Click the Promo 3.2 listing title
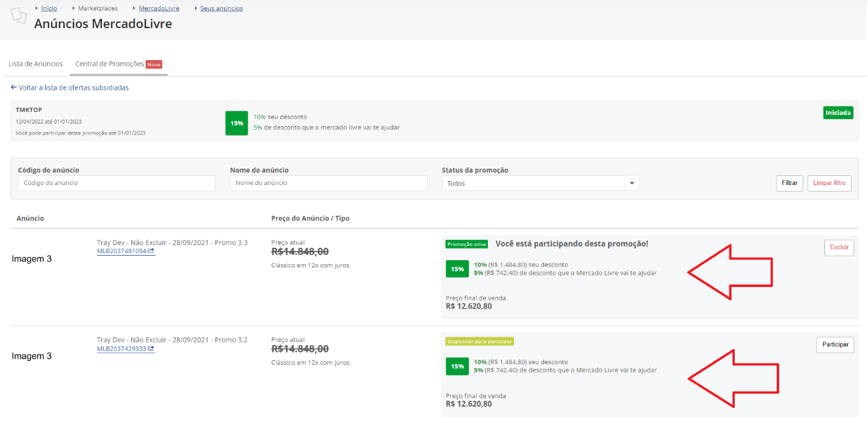 (172, 340)
